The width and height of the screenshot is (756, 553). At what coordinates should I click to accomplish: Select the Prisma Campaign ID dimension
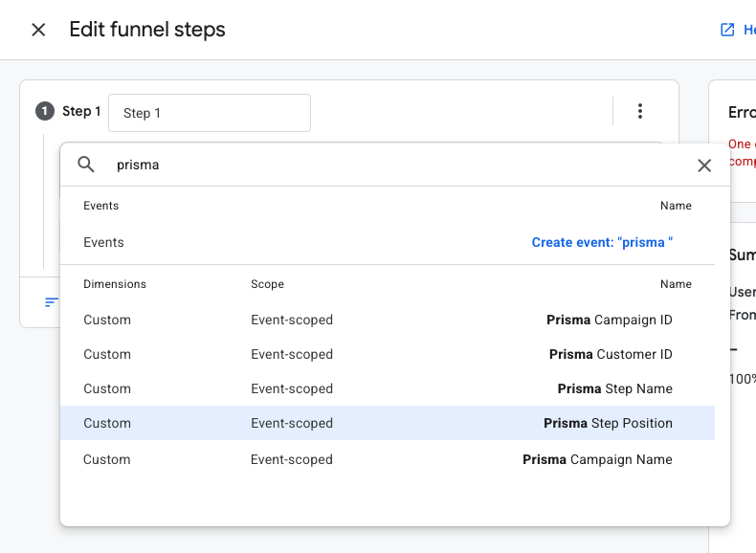(x=388, y=320)
